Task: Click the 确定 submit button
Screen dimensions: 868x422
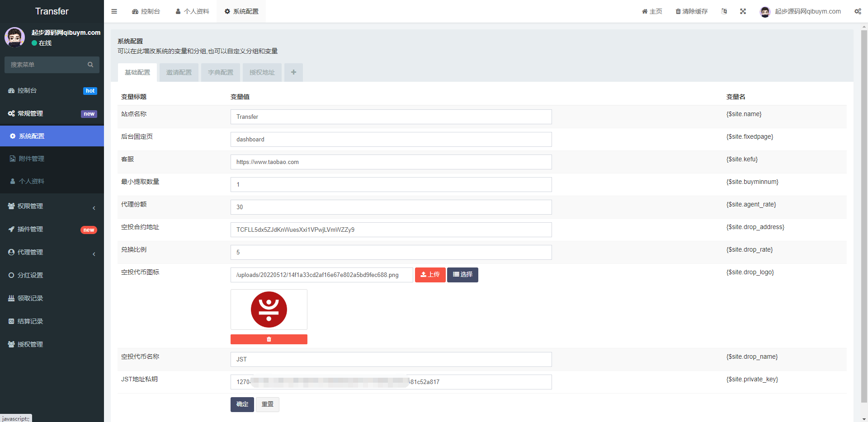Action: pos(242,404)
